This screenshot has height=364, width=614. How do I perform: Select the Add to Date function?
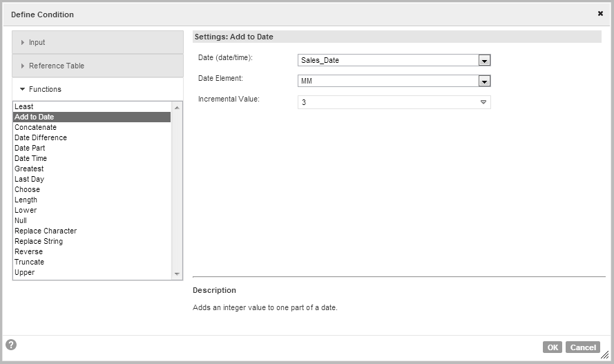(x=92, y=117)
